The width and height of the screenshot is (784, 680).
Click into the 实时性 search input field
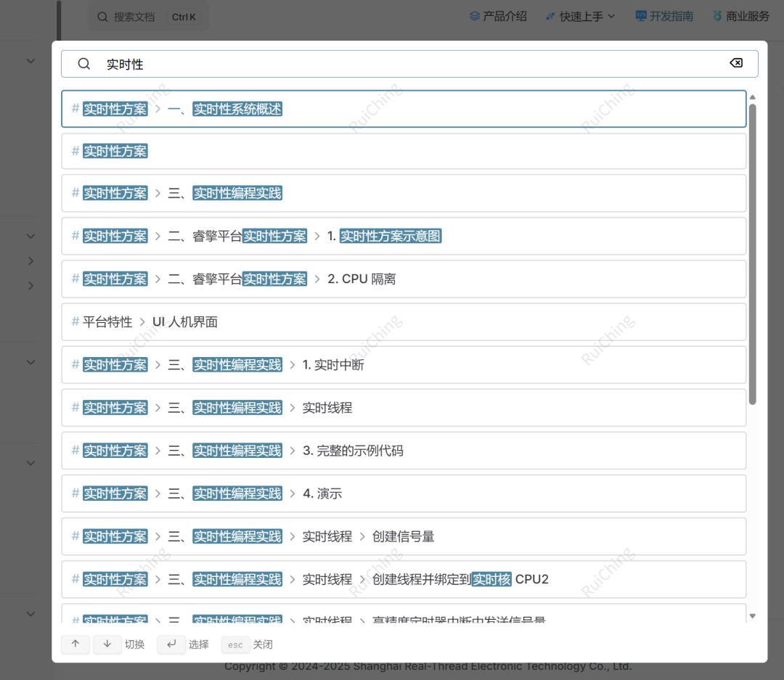point(409,64)
